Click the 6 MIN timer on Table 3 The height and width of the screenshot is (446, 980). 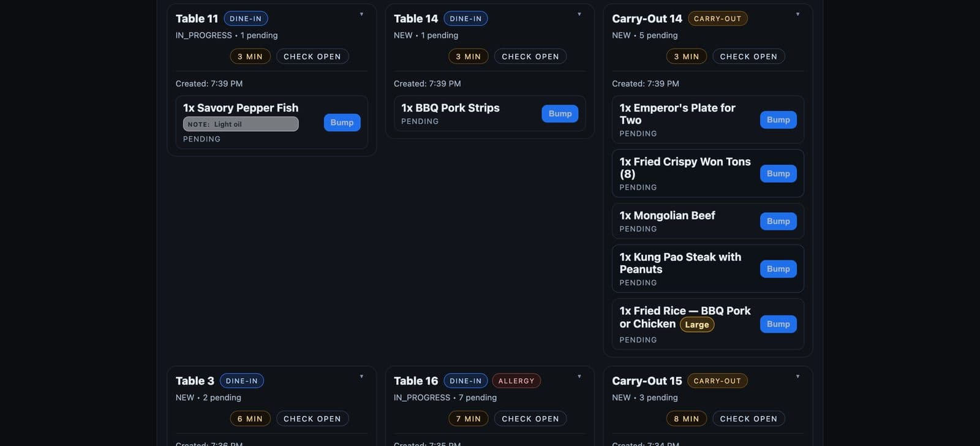tap(250, 418)
